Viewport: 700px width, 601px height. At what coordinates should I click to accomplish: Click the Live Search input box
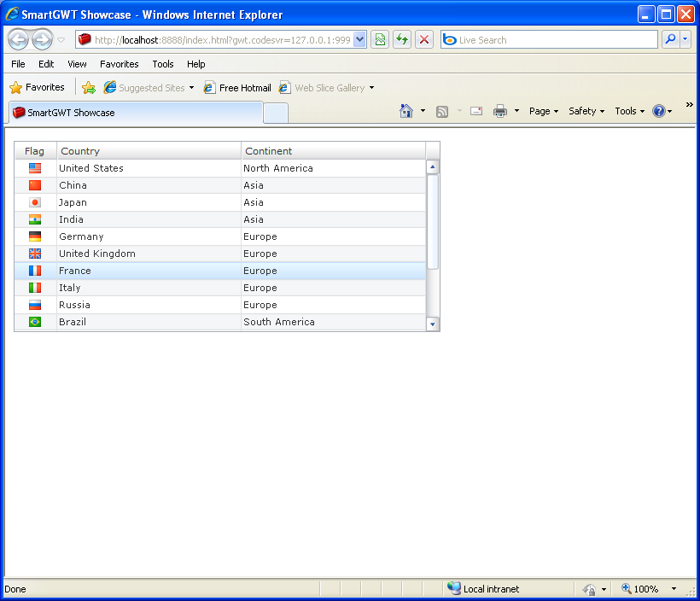549,40
